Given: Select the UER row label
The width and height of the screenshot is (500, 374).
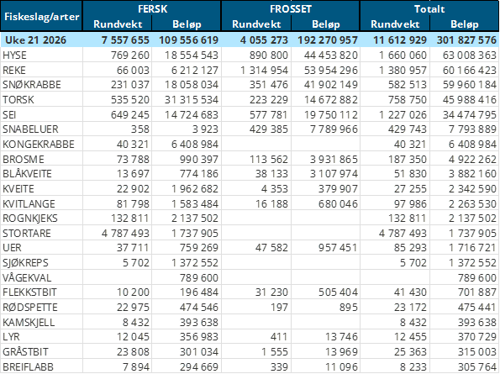Looking at the screenshot, I should [x=12, y=248].
